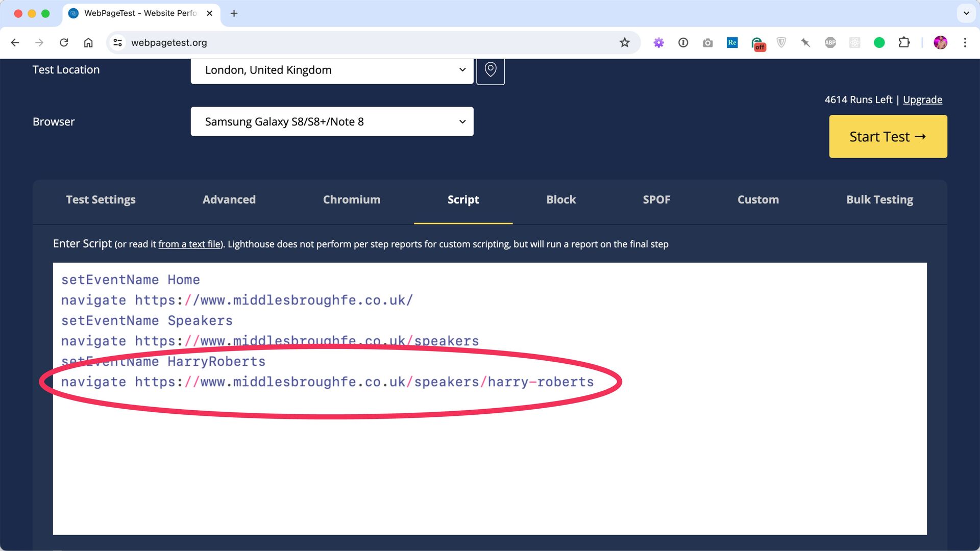
Task: Follow the Upgrade link
Action: click(x=922, y=99)
